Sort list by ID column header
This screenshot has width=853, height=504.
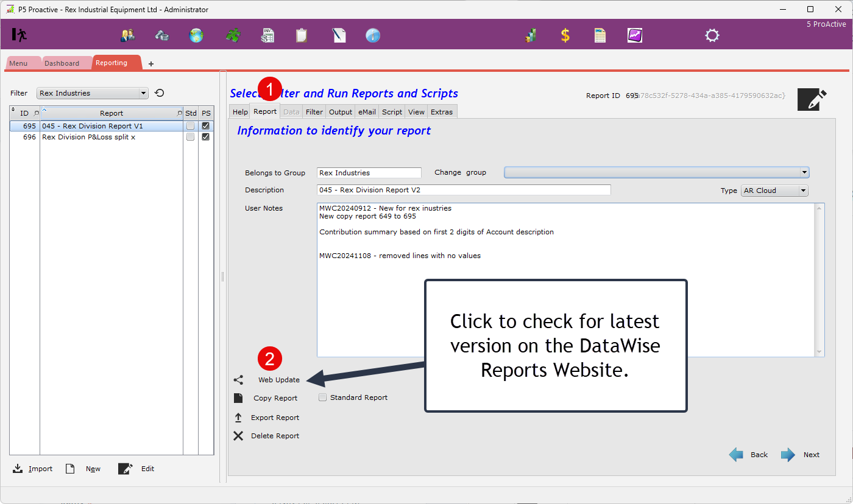point(24,113)
